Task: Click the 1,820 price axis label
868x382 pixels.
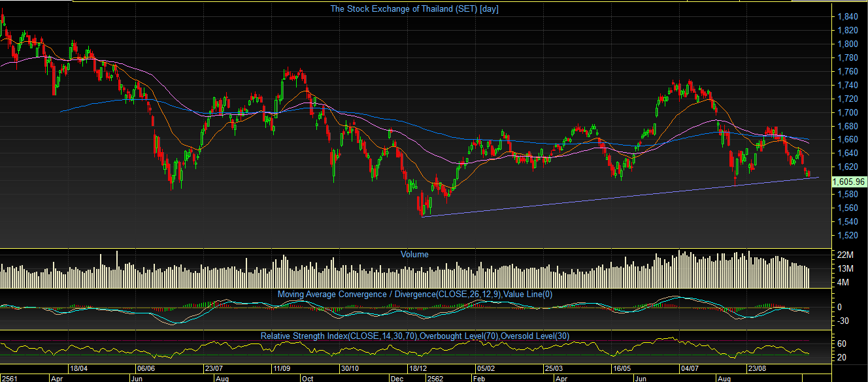Action: click(847, 30)
